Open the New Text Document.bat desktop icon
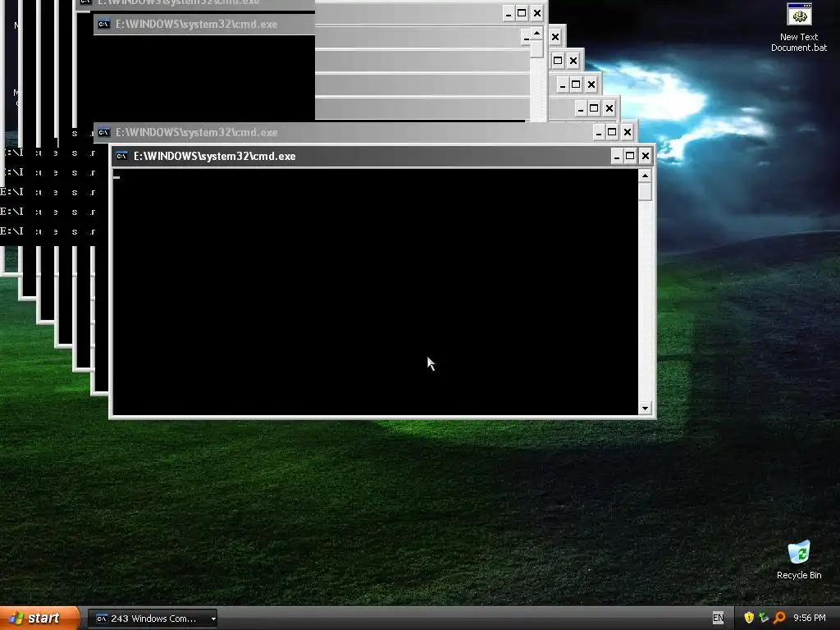The width and height of the screenshot is (840, 630). (x=799, y=27)
